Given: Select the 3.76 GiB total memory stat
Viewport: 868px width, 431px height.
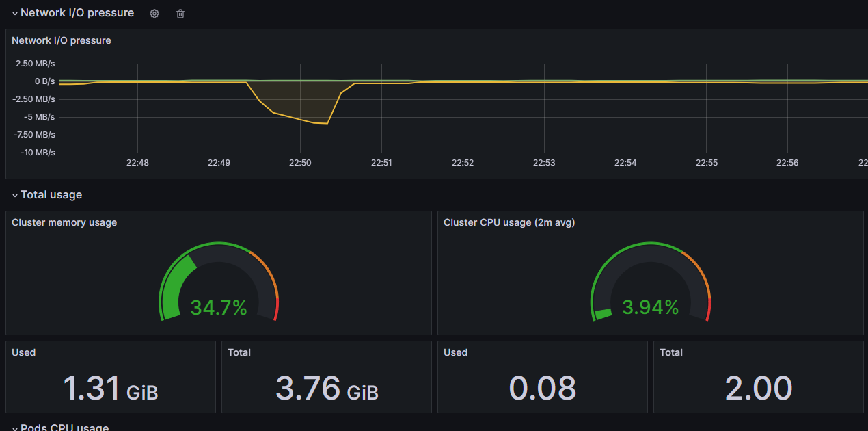Looking at the screenshot, I should pyautogui.click(x=327, y=389).
